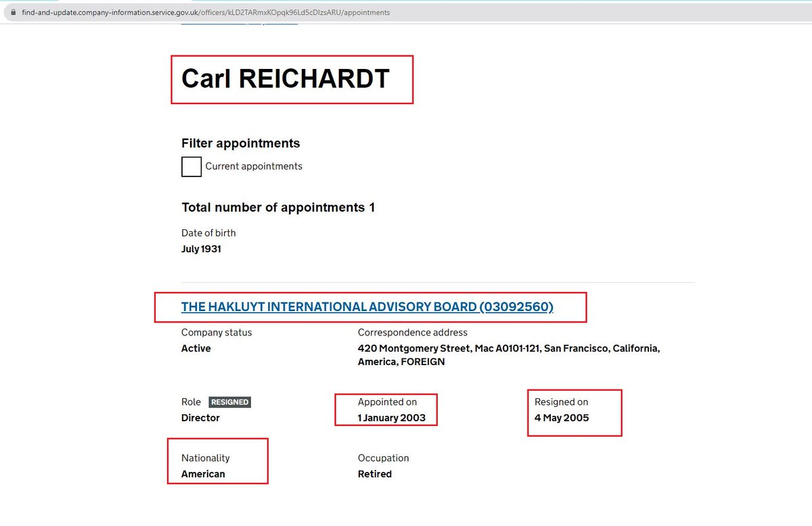Screen dimensions: 812x526
Task: Click the Current appointments label
Action: tap(254, 166)
